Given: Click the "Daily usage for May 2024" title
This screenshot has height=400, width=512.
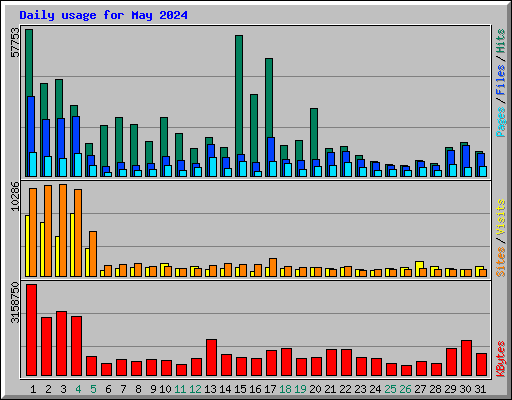Looking at the screenshot, I should pos(103,15).
